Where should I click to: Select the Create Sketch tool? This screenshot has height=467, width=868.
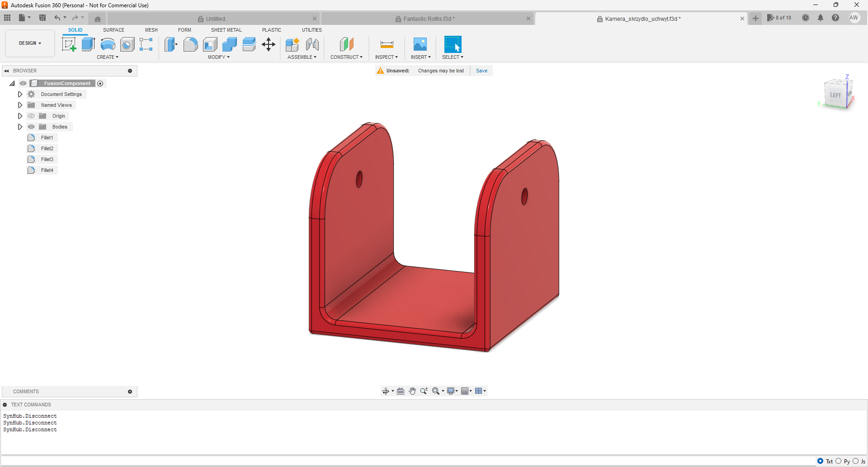[x=69, y=44]
